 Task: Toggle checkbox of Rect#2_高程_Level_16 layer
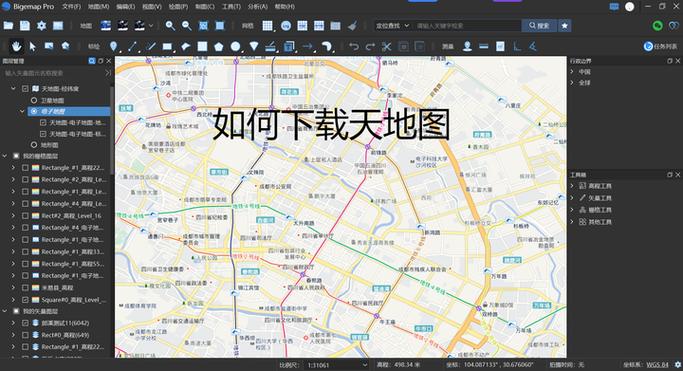coord(25,216)
